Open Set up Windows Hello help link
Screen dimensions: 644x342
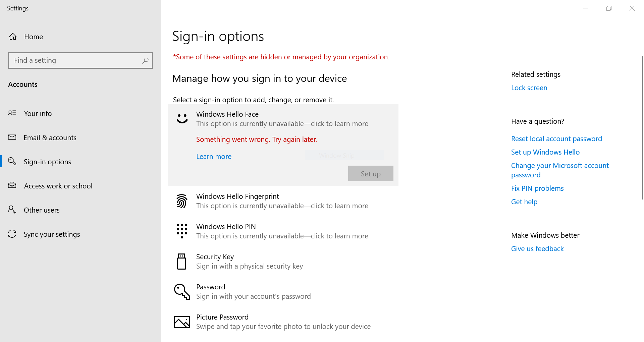coord(545,152)
